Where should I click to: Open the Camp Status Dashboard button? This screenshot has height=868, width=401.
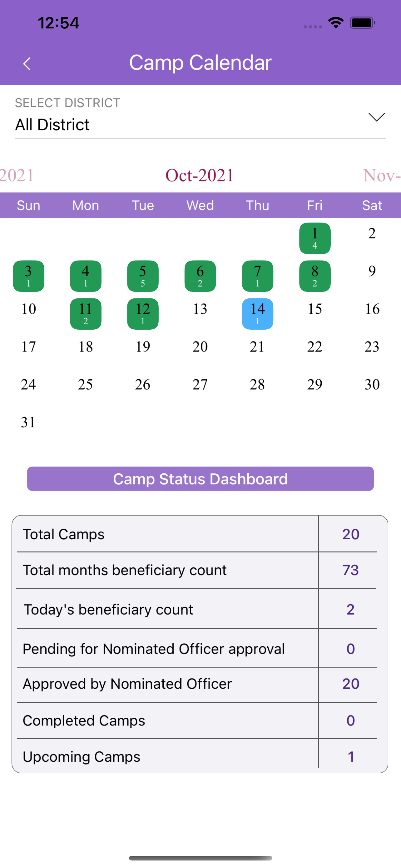click(x=200, y=478)
